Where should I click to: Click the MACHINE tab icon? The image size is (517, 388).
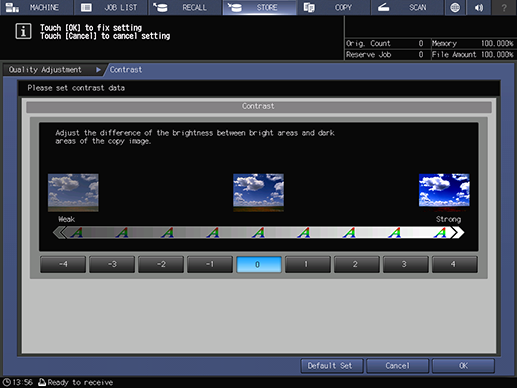pos(12,7)
